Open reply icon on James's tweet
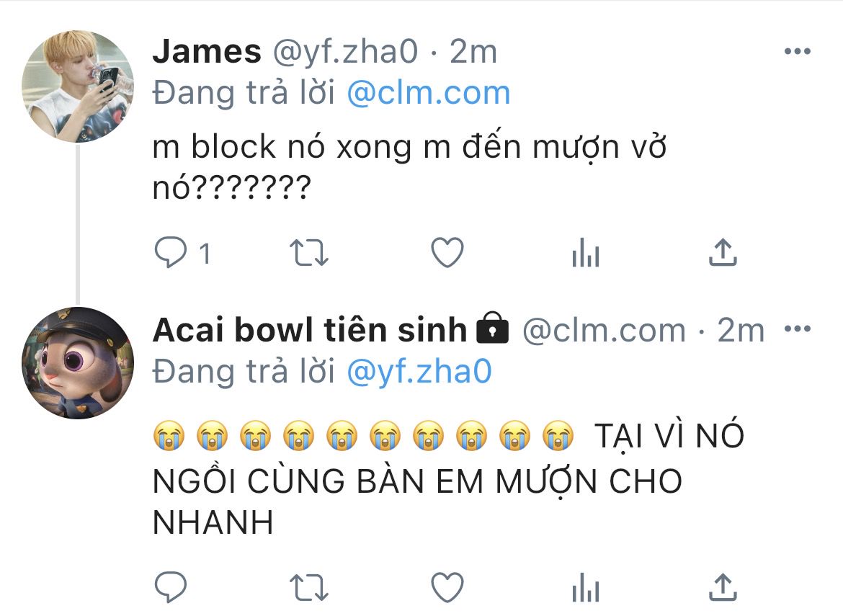 point(171,253)
